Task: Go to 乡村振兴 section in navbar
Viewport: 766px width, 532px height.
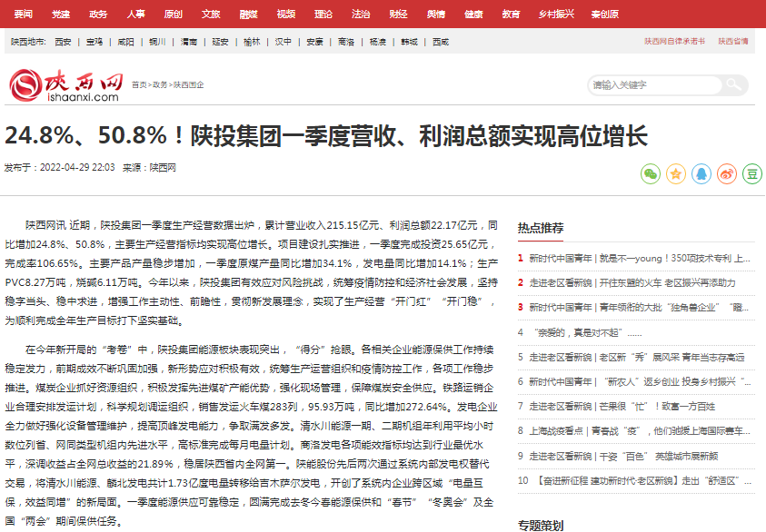Action: [x=556, y=15]
